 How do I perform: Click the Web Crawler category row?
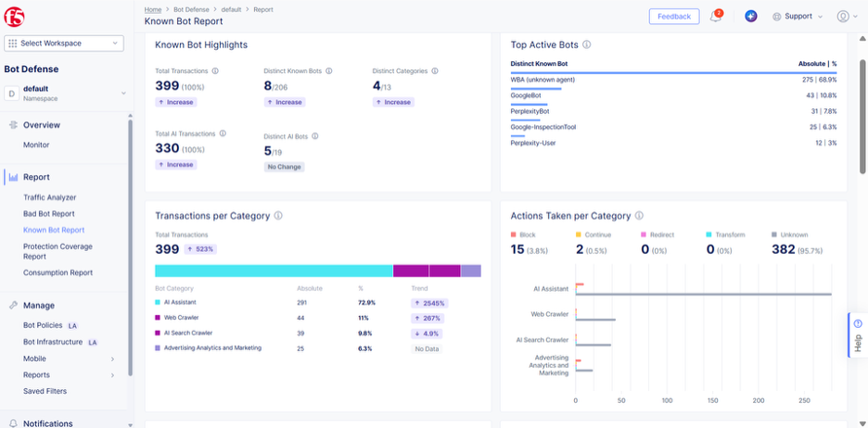(x=318, y=318)
